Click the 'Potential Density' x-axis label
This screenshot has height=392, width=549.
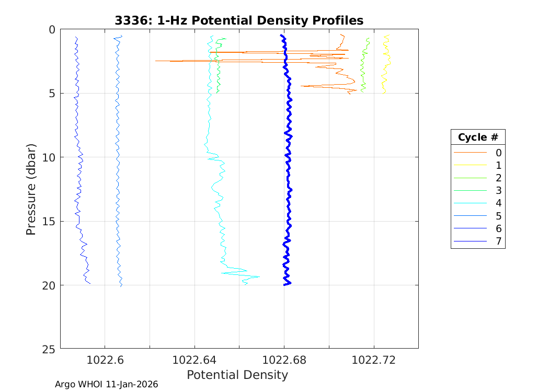click(237, 375)
